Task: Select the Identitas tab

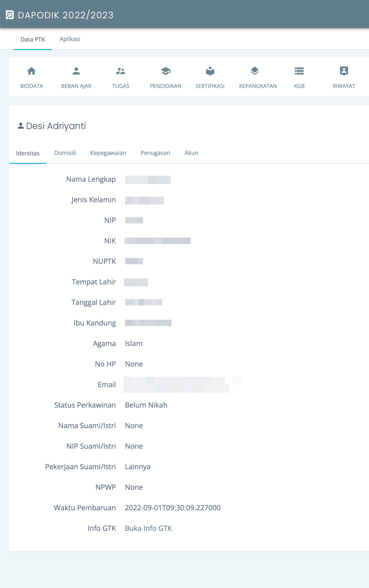Action: [x=28, y=153]
